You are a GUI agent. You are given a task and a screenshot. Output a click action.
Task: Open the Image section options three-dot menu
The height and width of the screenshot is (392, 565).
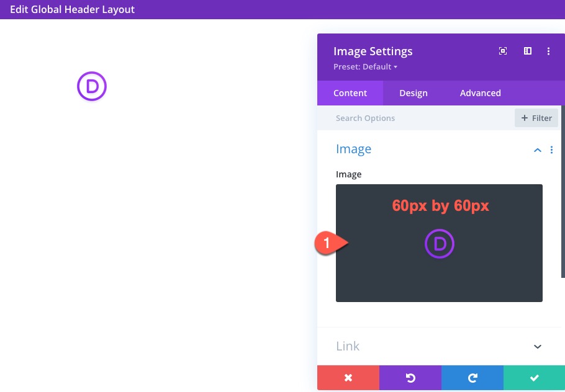(x=551, y=149)
